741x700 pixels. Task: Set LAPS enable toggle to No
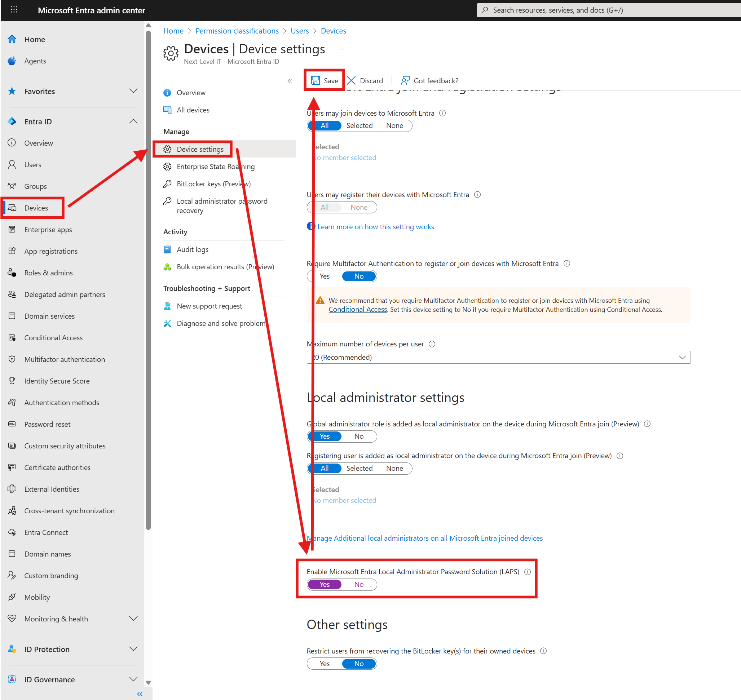click(x=359, y=585)
